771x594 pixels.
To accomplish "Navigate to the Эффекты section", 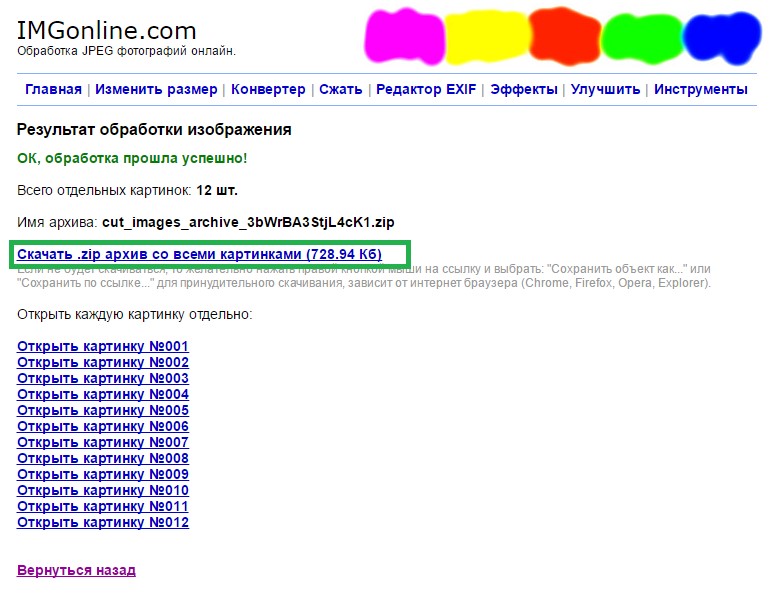I will coord(524,89).
